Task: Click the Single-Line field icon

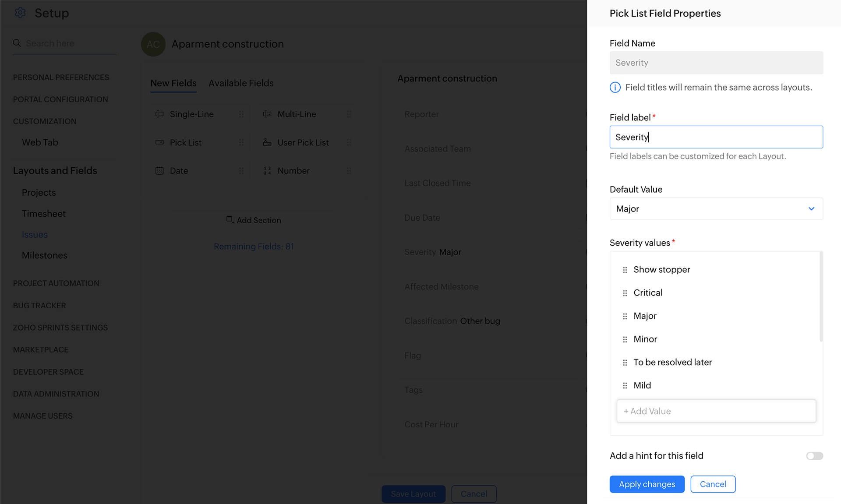Action: [x=159, y=114]
